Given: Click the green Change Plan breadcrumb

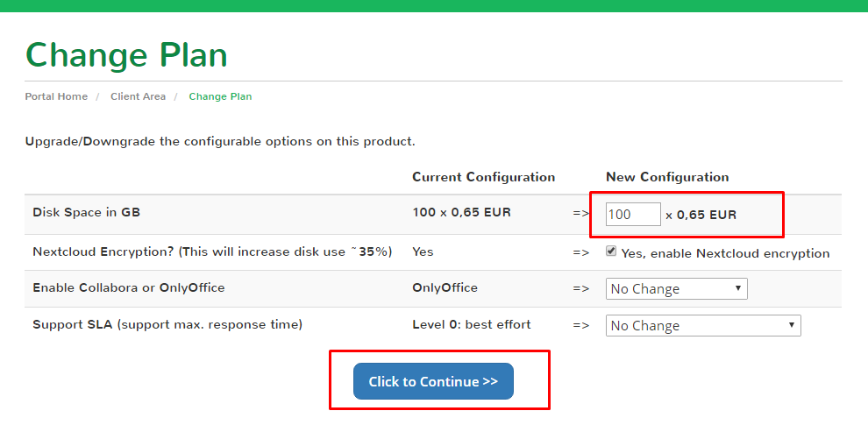Looking at the screenshot, I should click(x=220, y=96).
